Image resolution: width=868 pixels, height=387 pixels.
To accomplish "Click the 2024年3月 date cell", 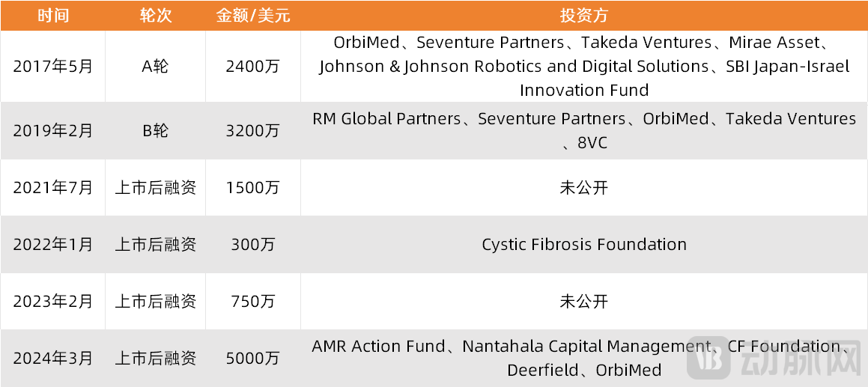I will 52,358.
